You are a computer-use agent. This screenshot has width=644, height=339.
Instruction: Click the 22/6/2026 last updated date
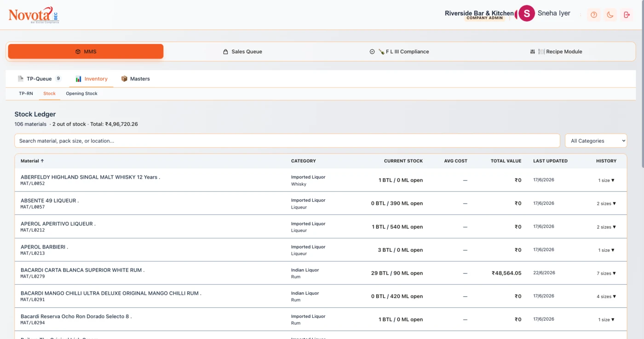point(544,273)
